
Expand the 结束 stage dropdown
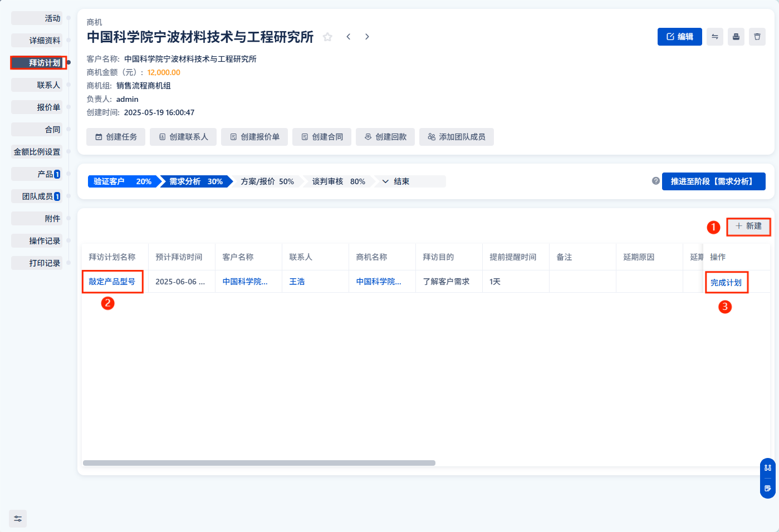tap(411, 181)
